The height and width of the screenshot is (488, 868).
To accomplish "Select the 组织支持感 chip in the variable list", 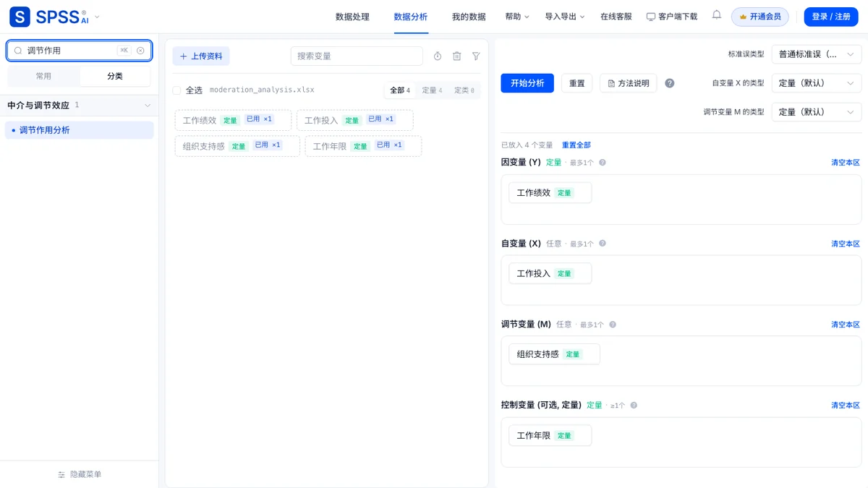I will pyautogui.click(x=237, y=146).
